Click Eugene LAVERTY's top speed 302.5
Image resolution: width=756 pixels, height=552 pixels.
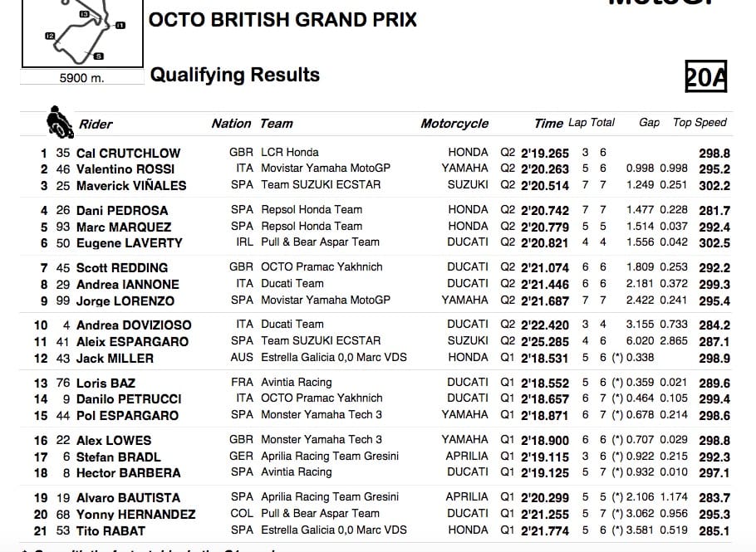pyautogui.click(x=714, y=243)
